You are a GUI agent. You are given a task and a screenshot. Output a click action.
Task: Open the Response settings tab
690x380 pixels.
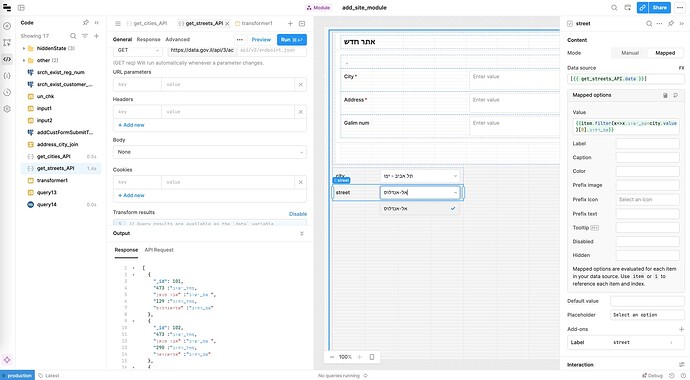148,40
